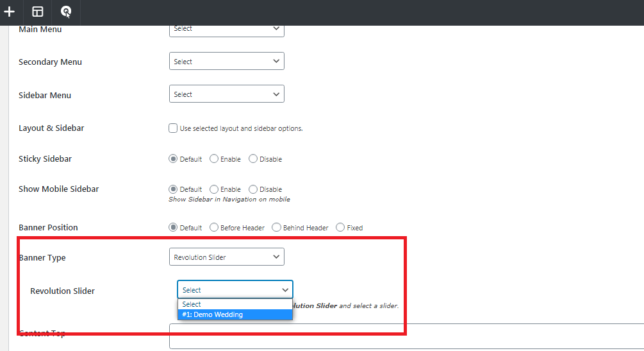The height and width of the screenshot is (351, 644).
Task: Click the 'Secondary Menu' label
Action: [x=50, y=62]
